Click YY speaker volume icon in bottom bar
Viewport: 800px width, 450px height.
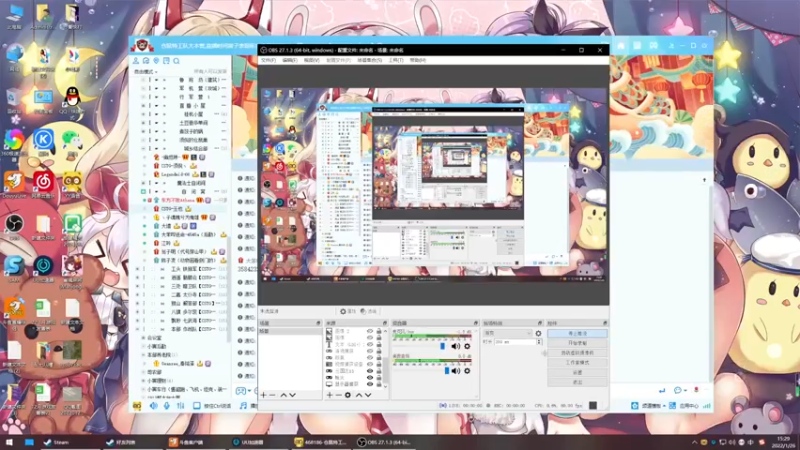pyautogui.click(x=153, y=406)
